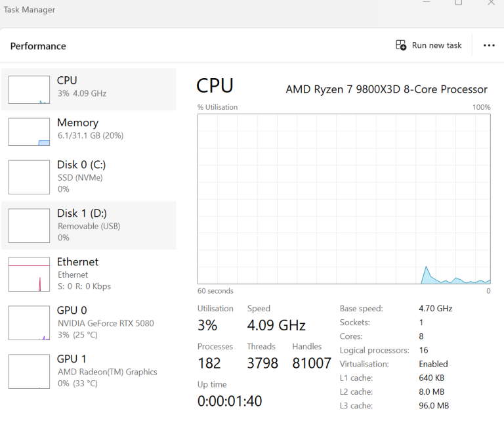Click the Run new task icon
This screenshot has height=421, width=504.
[401, 45]
